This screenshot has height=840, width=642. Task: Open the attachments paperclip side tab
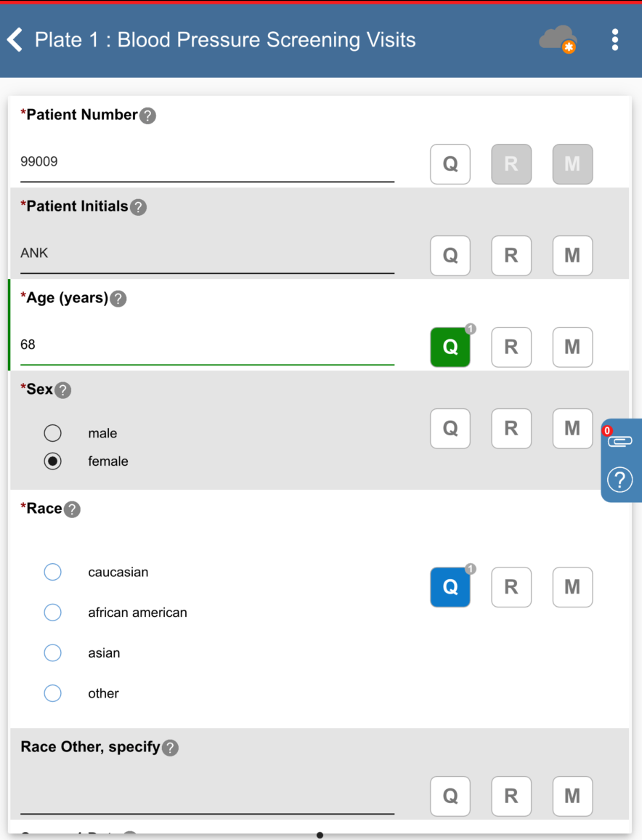pos(619,441)
